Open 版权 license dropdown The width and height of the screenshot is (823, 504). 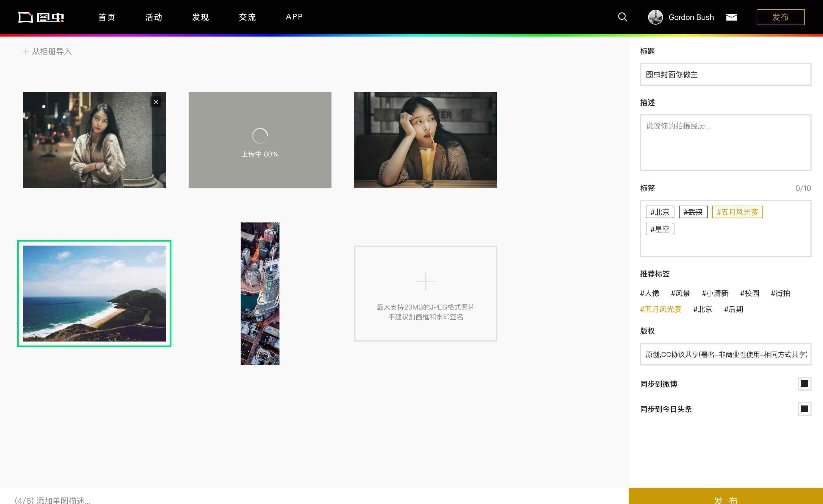coord(726,354)
